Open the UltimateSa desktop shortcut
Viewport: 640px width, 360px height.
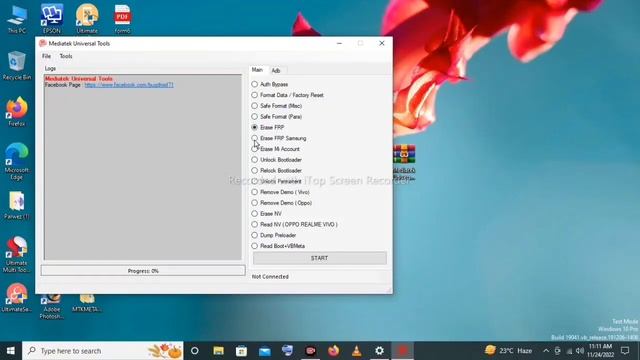click(x=17, y=298)
